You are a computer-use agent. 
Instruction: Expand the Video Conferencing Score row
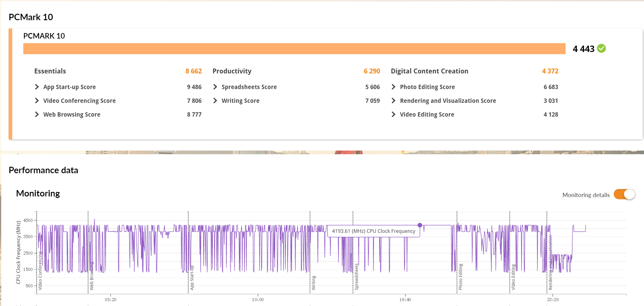coord(37,101)
